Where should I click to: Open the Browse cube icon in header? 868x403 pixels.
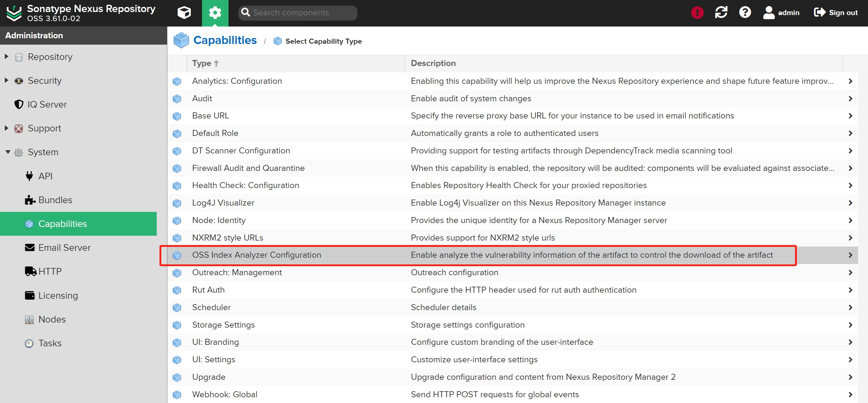pos(184,13)
